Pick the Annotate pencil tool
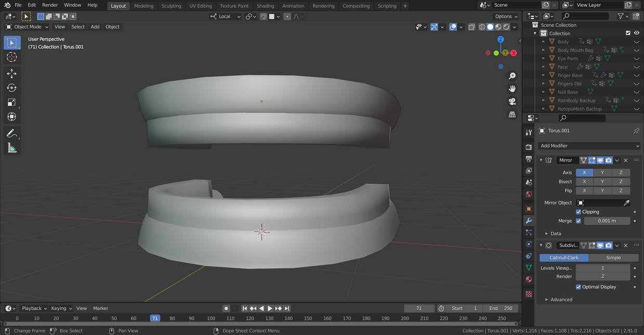The width and height of the screenshot is (644, 335). (x=11, y=133)
